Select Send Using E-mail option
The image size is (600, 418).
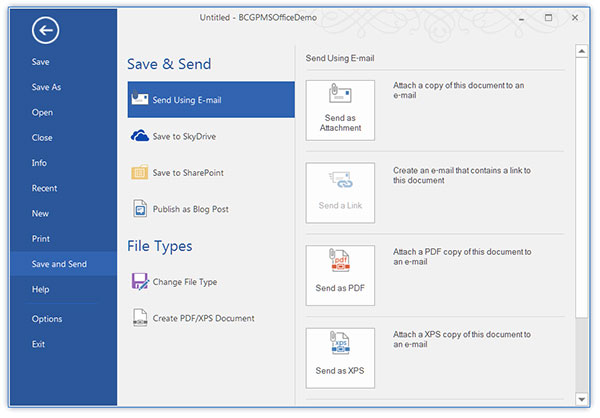click(211, 100)
